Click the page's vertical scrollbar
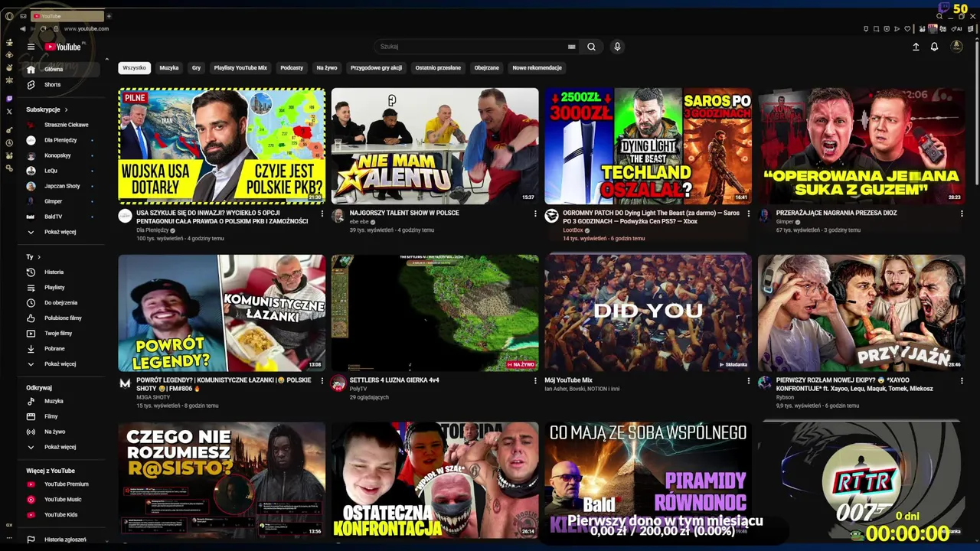Screen dimensions: 980x551 coord(976,115)
